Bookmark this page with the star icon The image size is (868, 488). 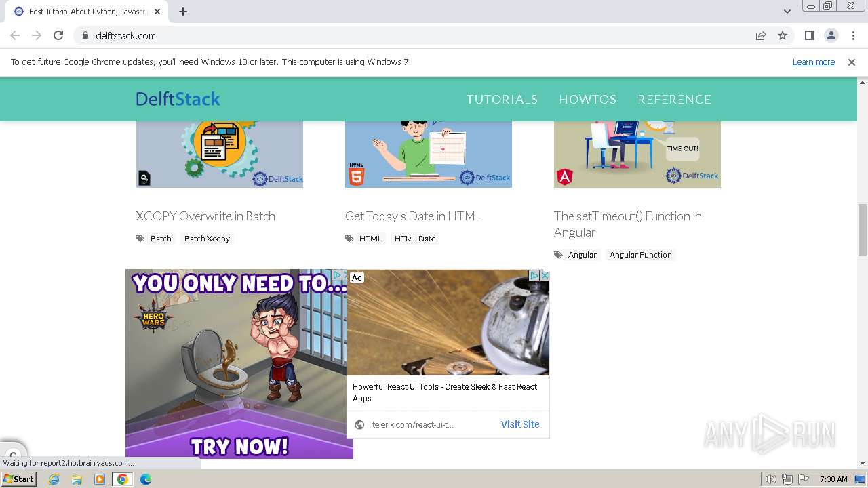pyautogui.click(x=783, y=35)
